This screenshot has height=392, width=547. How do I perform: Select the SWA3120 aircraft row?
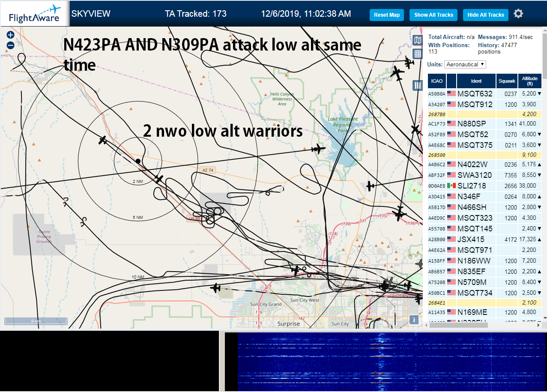point(484,175)
